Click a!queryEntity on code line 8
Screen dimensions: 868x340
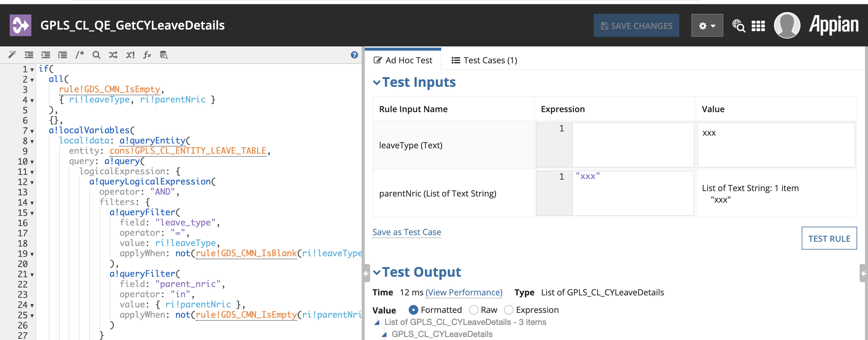[x=152, y=140]
